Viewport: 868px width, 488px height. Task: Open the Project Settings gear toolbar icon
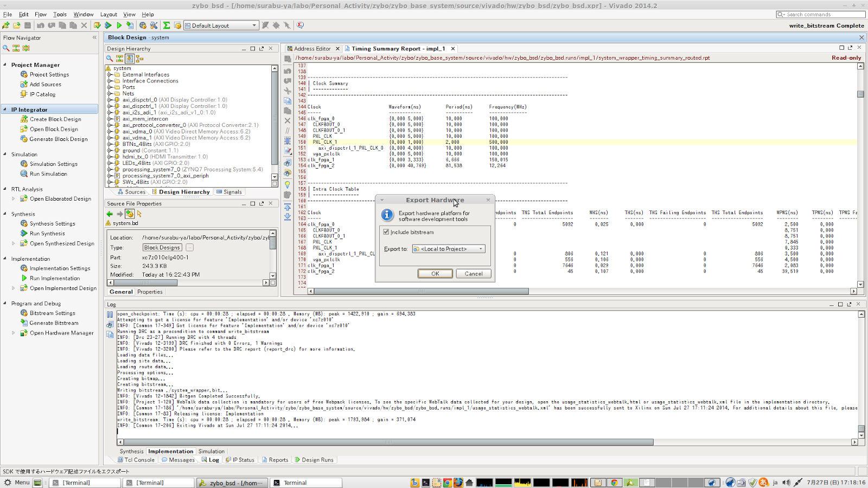tap(143, 25)
